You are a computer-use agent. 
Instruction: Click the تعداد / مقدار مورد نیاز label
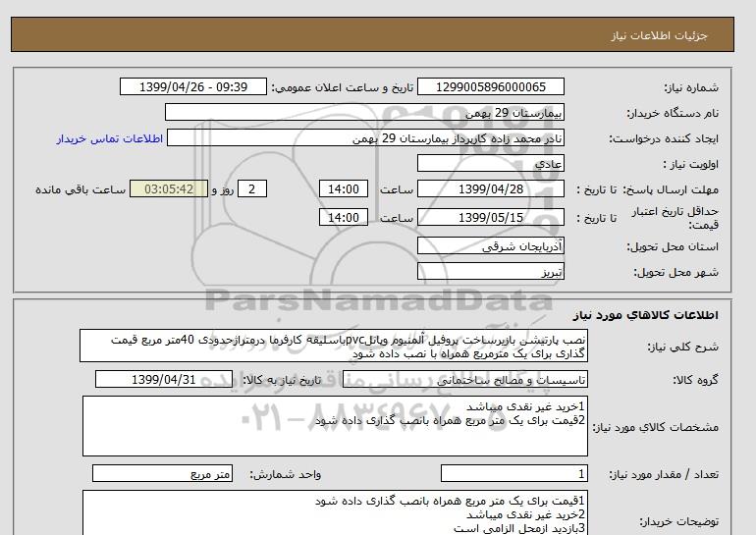(x=664, y=475)
